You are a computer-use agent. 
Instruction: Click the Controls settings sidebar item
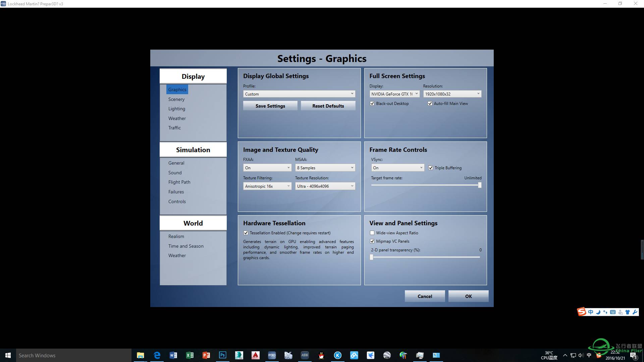coord(177,201)
